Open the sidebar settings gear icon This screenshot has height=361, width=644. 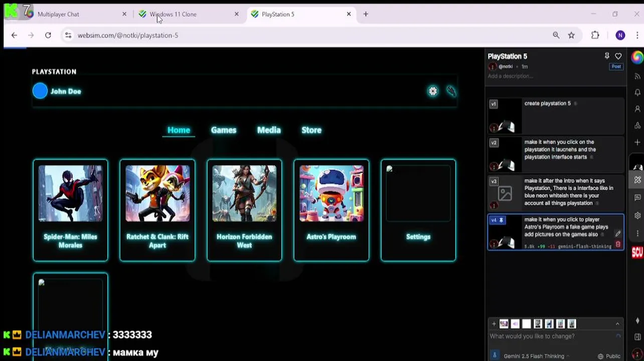[x=637, y=216]
